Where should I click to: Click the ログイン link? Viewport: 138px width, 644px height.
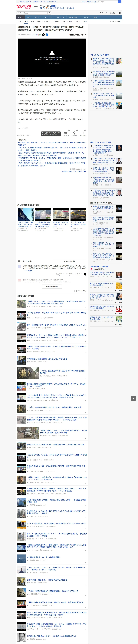[42, 8]
